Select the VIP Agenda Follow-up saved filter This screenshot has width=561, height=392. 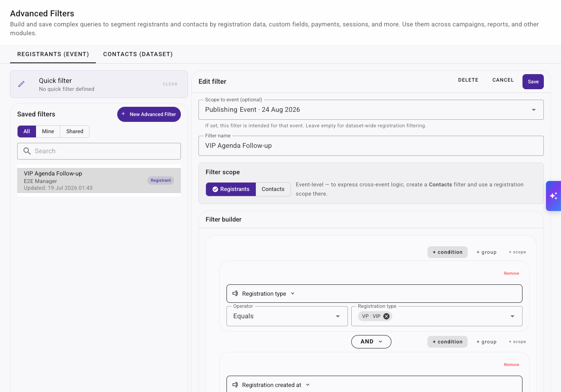99,181
